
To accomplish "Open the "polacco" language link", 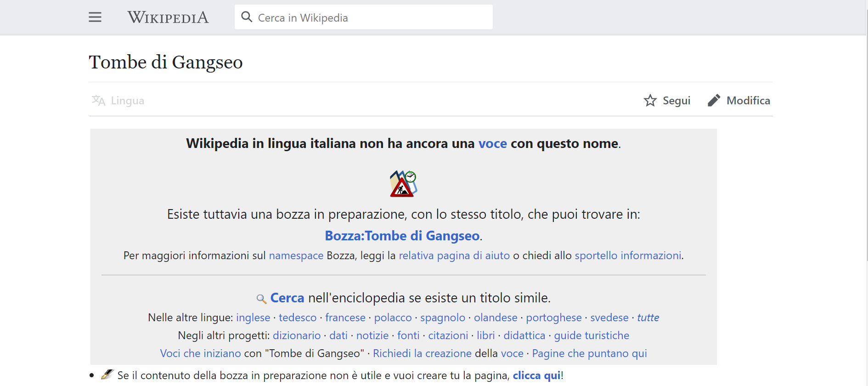I will point(393,318).
